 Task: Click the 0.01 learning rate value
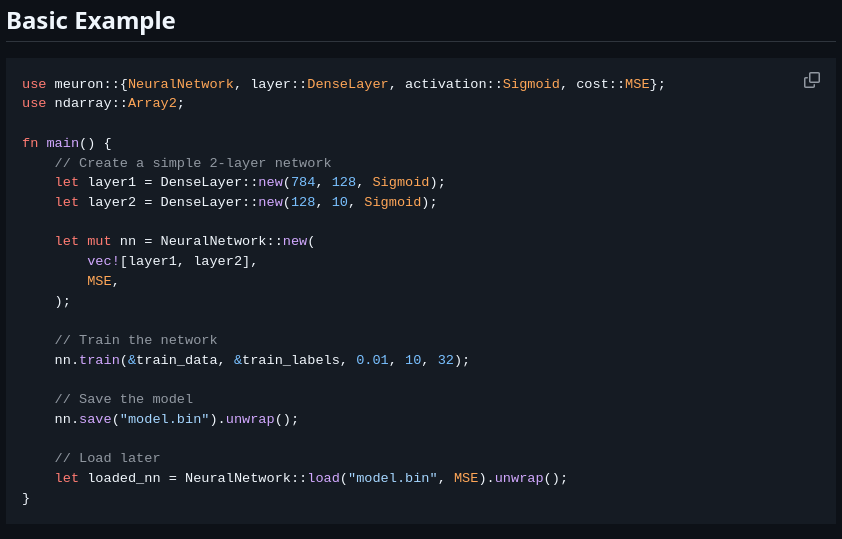[372, 361]
